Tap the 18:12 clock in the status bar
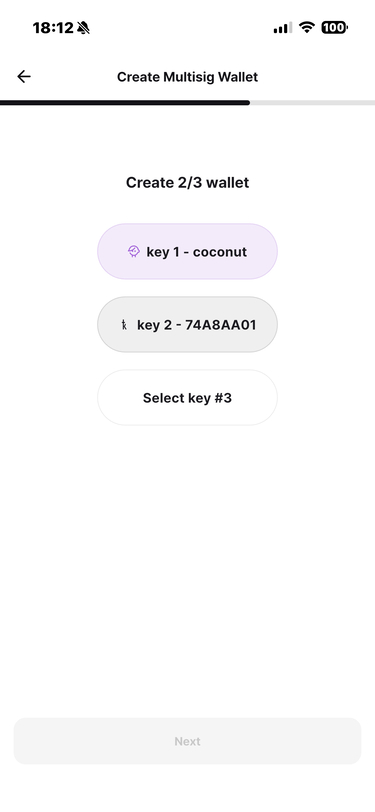 point(53,28)
